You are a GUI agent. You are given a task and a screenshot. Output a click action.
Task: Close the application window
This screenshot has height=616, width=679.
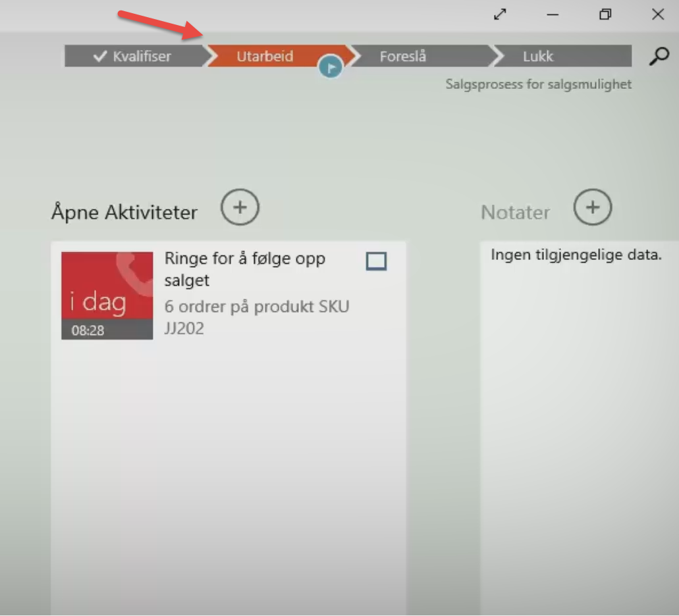pyautogui.click(x=657, y=14)
